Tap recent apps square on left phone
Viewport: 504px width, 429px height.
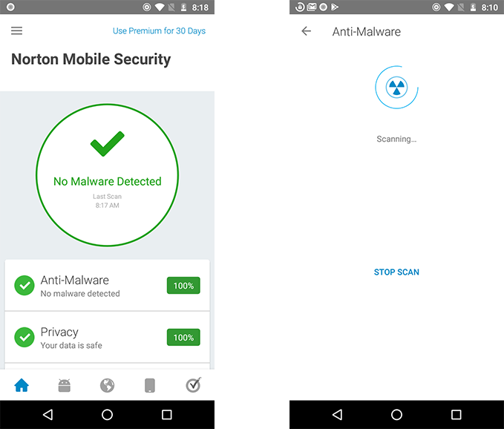point(166,415)
